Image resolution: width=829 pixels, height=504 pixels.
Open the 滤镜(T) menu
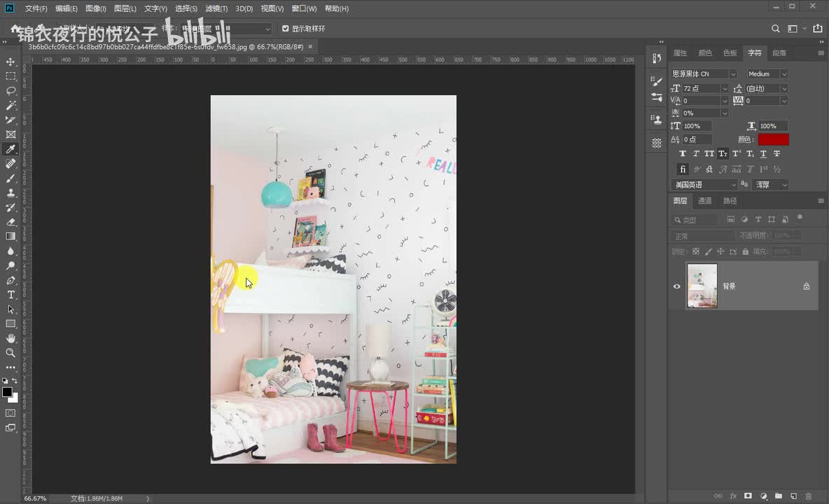click(x=216, y=8)
